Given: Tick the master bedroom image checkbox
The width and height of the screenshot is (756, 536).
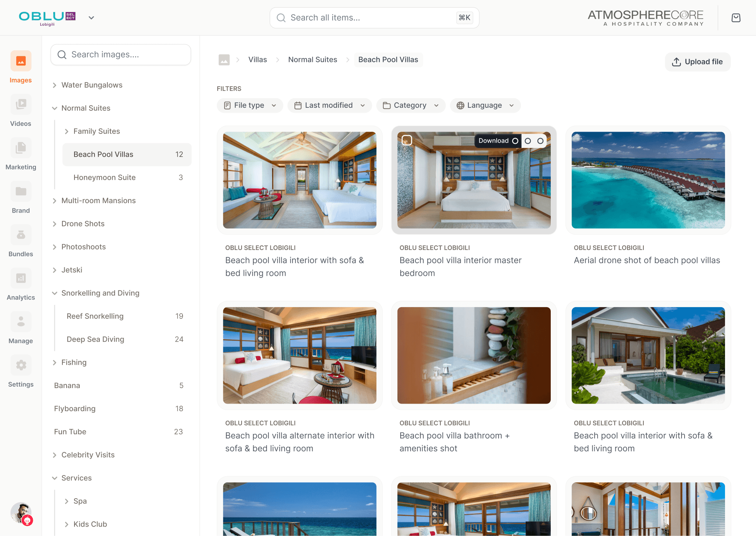Looking at the screenshot, I should (x=407, y=140).
